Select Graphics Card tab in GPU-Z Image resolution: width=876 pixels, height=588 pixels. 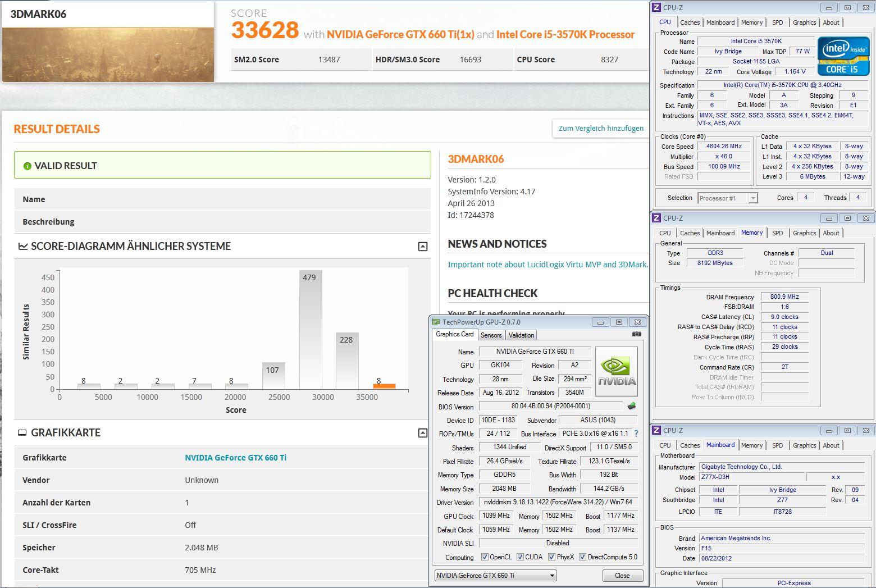[455, 334]
